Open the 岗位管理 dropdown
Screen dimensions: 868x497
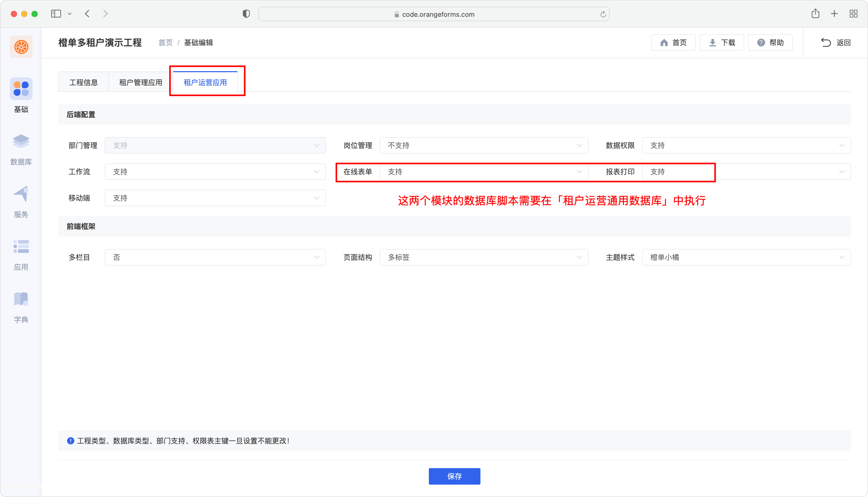point(484,145)
